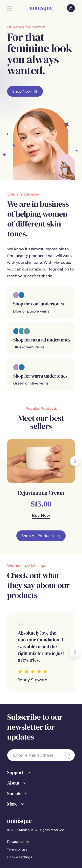Open the Privacy policy link
The width and height of the screenshot is (82, 868).
click(x=18, y=841)
